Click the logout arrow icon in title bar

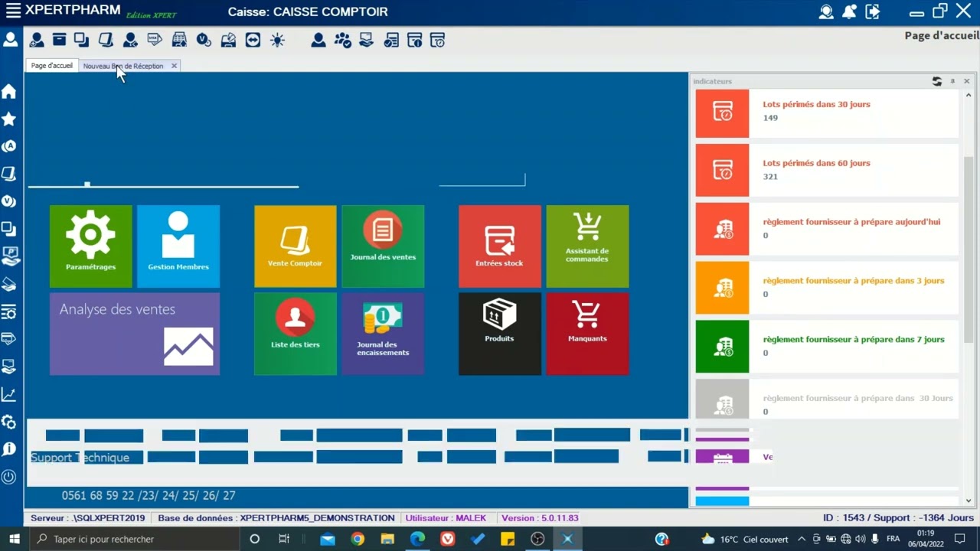872,11
